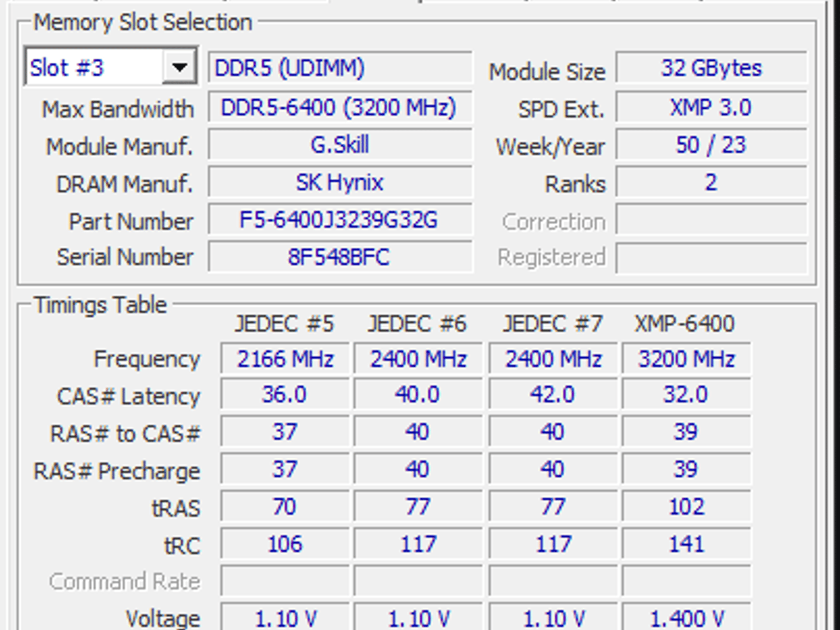
Task: Click the Module Size value 32 GBytes
Action: [x=711, y=67]
